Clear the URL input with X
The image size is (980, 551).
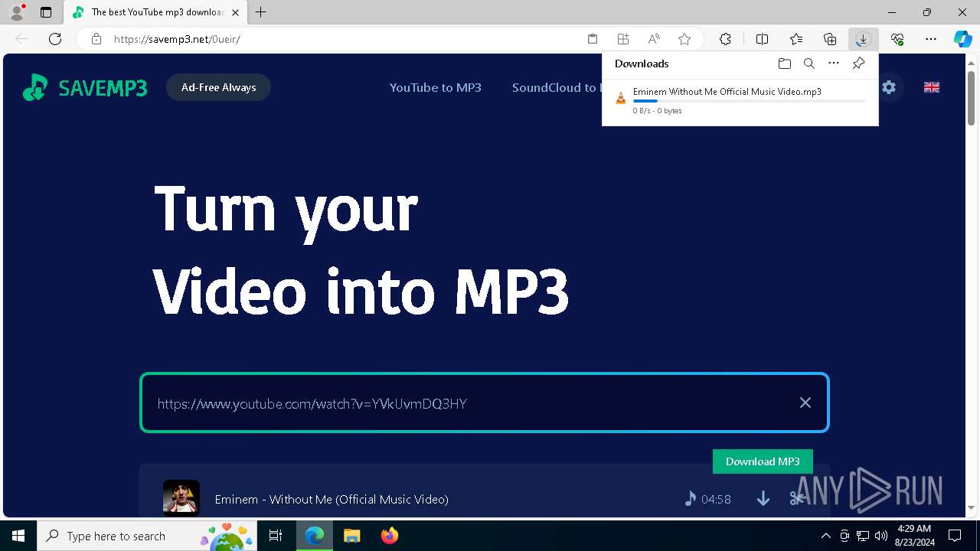pos(805,403)
